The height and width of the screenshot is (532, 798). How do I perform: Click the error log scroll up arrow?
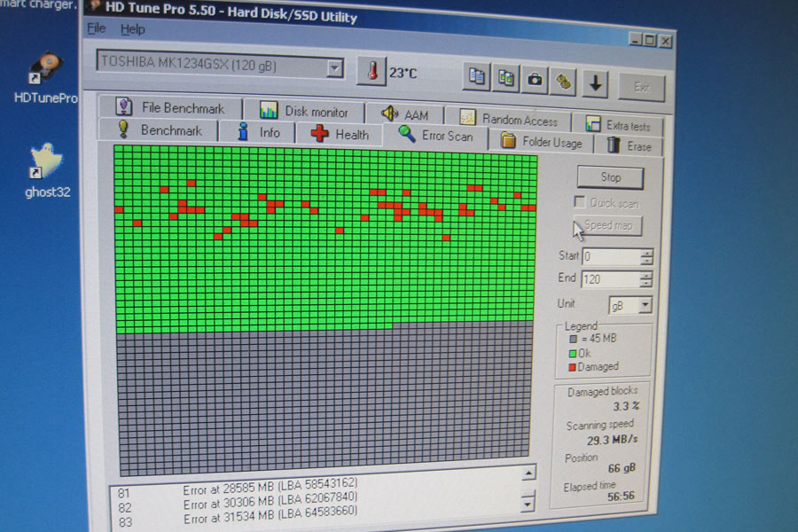(x=528, y=473)
